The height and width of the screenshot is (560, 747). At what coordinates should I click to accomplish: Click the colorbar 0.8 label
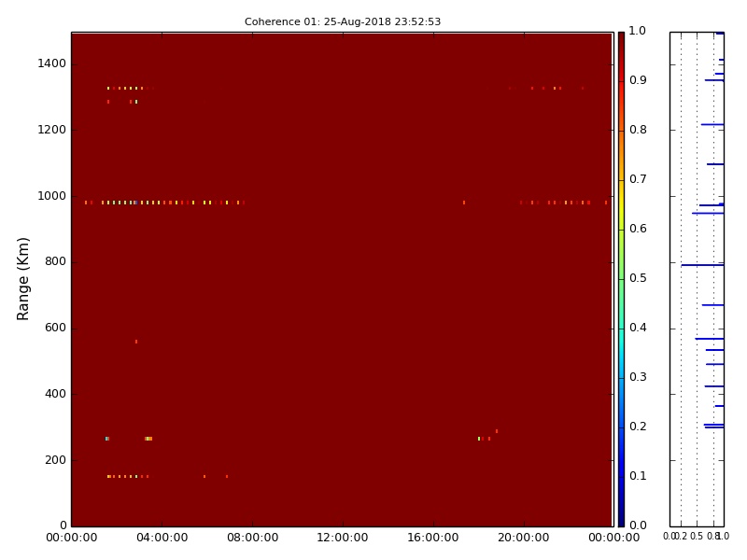click(x=638, y=130)
